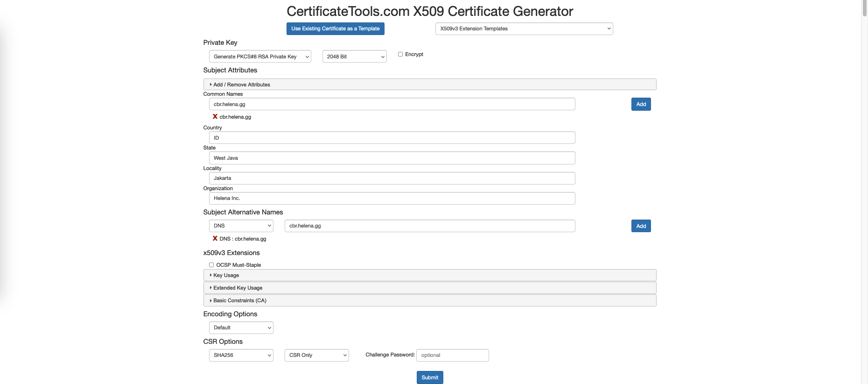Click Add next to Subject Alternative Names
868x384 pixels.
coord(641,226)
